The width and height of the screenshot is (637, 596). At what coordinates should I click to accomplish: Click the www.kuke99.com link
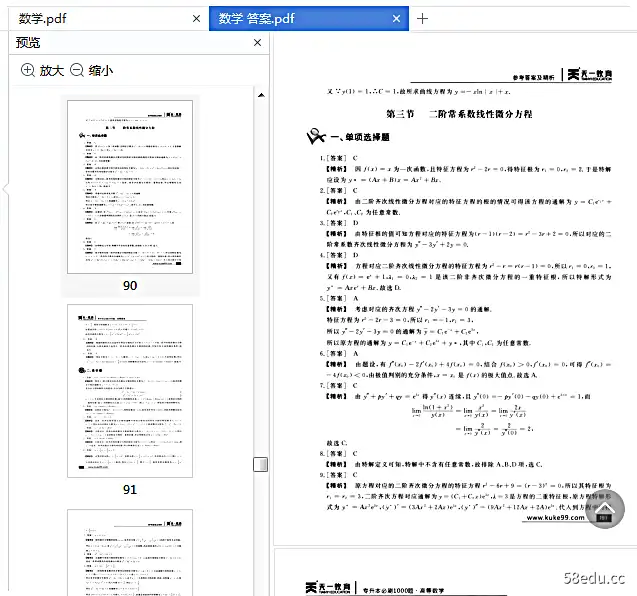point(555,518)
